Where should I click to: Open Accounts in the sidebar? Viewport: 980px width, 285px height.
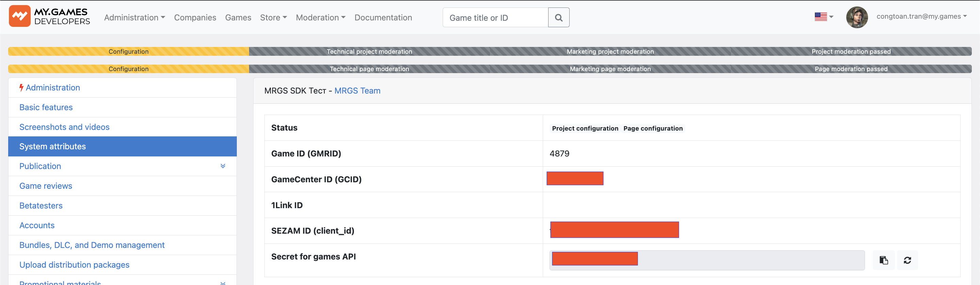point(122,226)
